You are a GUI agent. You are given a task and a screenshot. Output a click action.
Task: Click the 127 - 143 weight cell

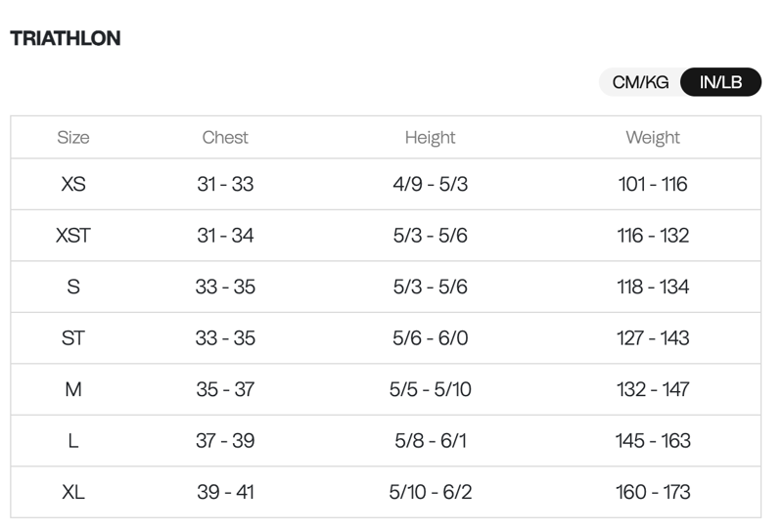point(653,338)
